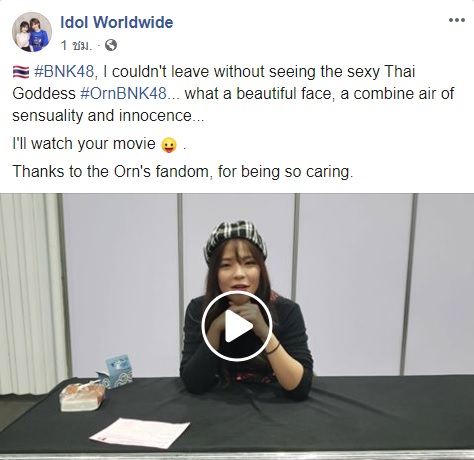Click the white paper sheet on the table
The image size is (474, 460).
pyautogui.click(x=140, y=433)
